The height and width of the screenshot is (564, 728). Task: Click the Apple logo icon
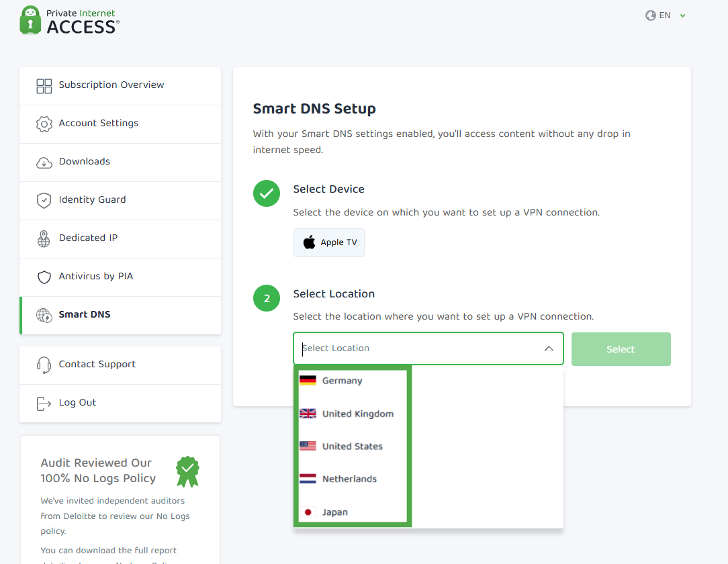[x=309, y=242]
